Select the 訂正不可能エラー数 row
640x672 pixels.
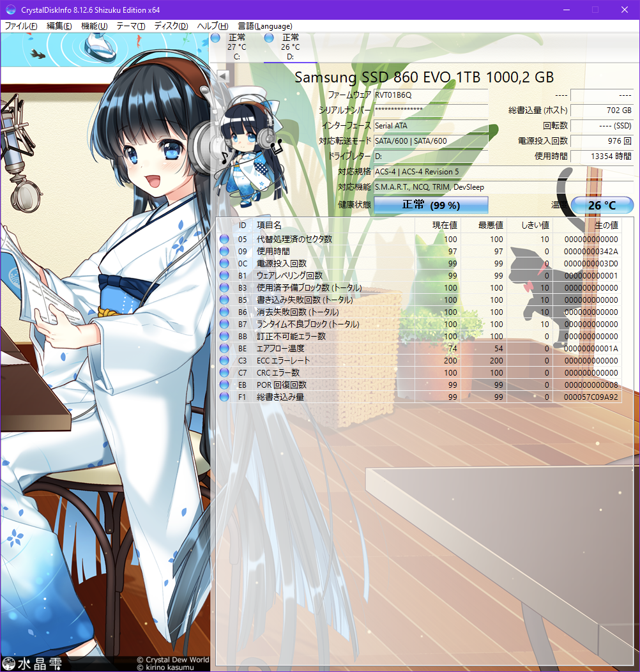419,336
